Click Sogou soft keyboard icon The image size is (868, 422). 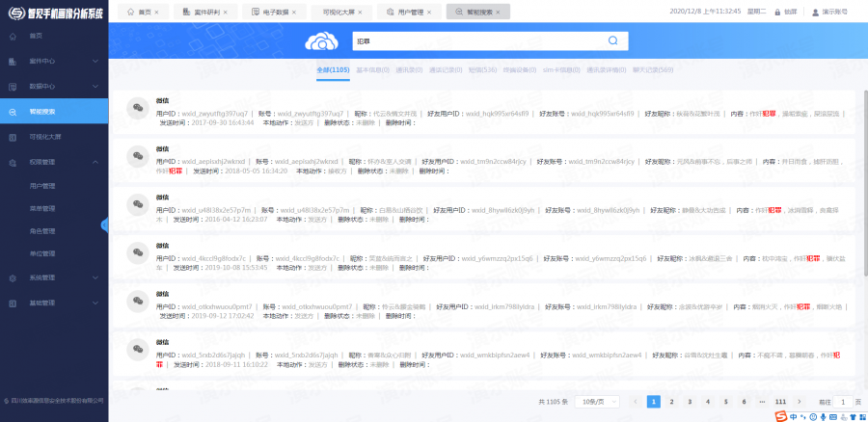(833, 416)
